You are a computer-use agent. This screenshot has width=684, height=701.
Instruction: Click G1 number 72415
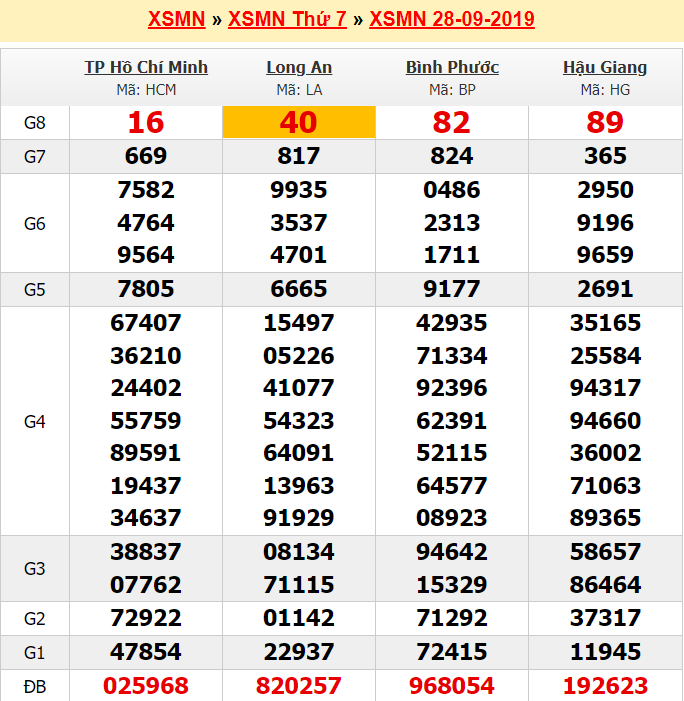tap(452, 652)
